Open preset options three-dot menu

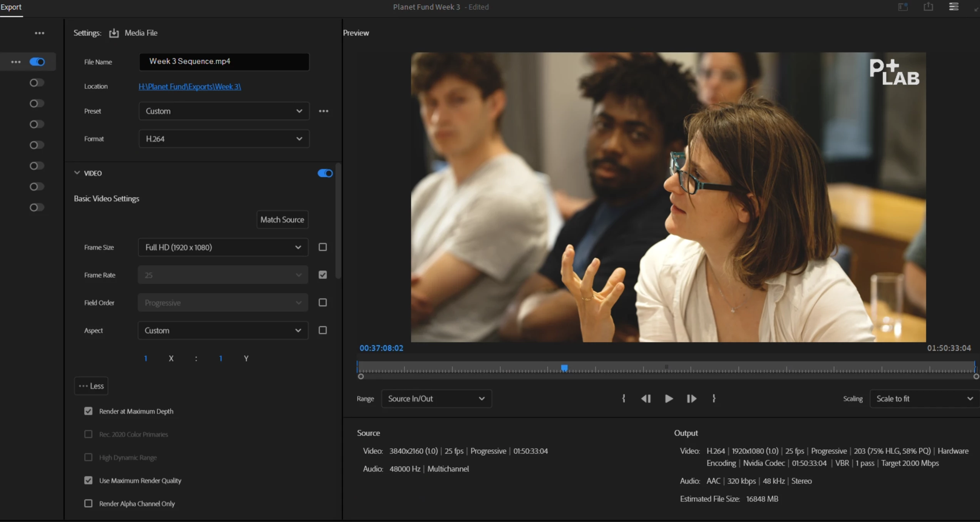click(323, 111)
